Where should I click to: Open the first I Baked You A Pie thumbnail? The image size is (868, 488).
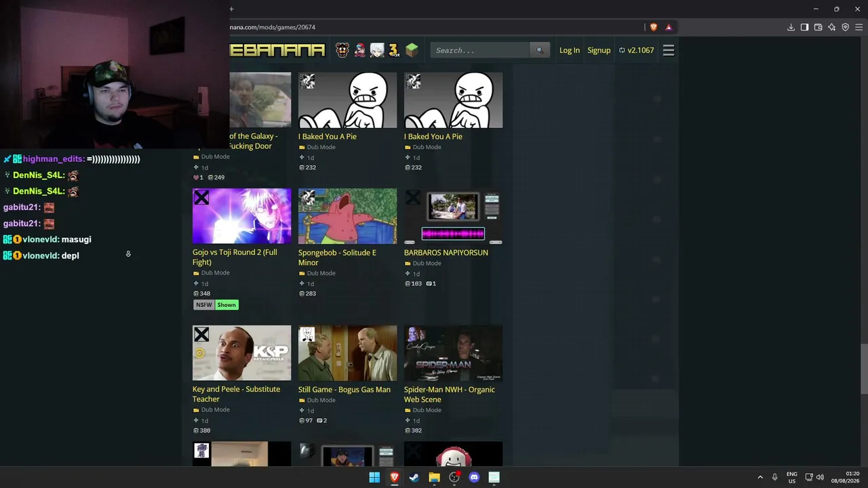tap(348, 100)
